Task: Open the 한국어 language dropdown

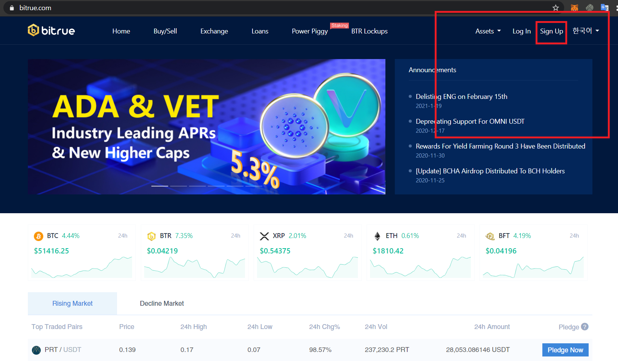Action: 586,31
